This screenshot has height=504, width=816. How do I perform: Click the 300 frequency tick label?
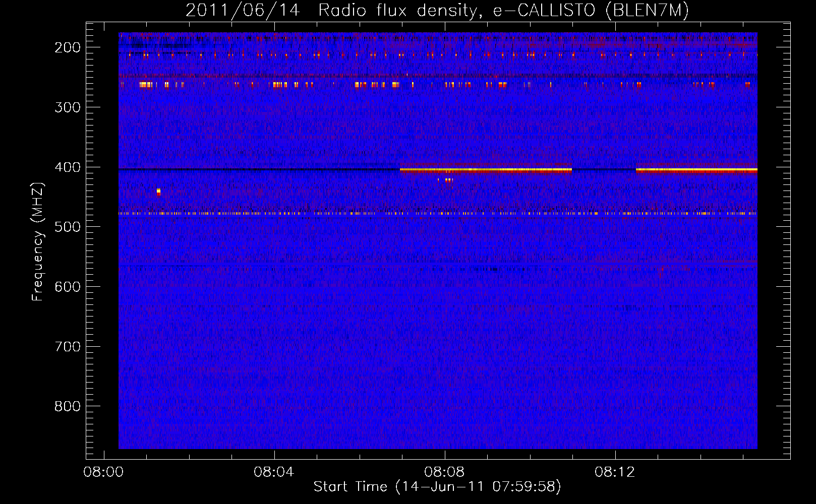tap(68, 107)
